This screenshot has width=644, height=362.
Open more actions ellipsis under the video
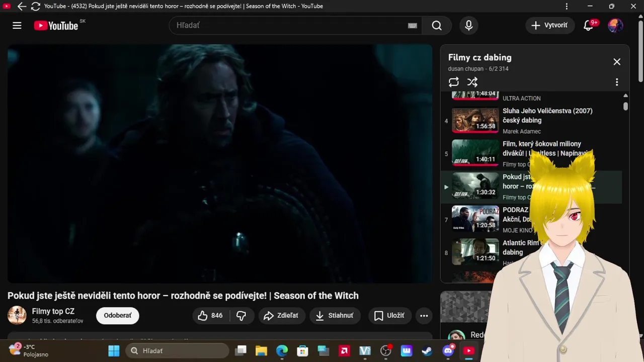pos(424,316)
